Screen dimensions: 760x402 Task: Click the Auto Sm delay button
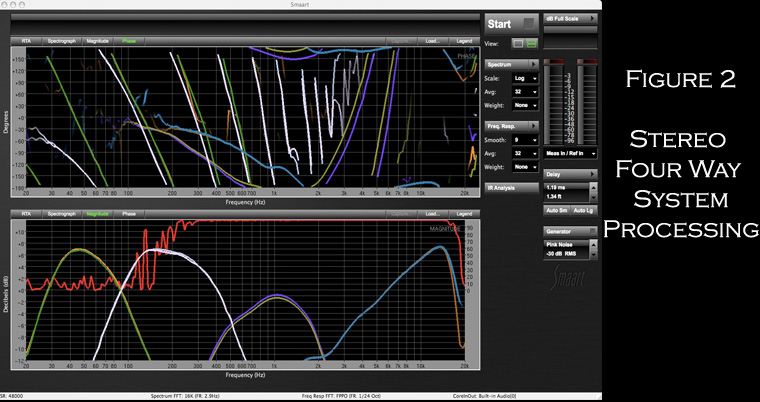[556, 210]
